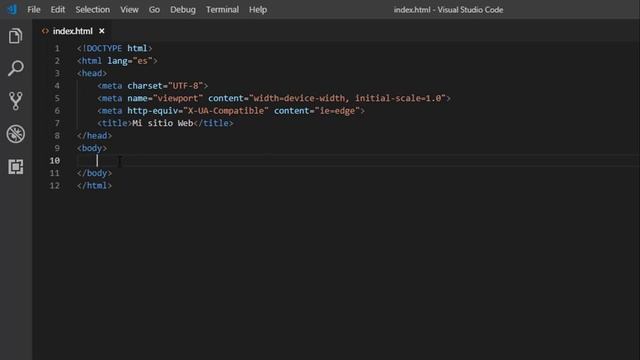Open the Source Control view icon
The width and height of the screenshot is (640, 360).
click(16, 101)
